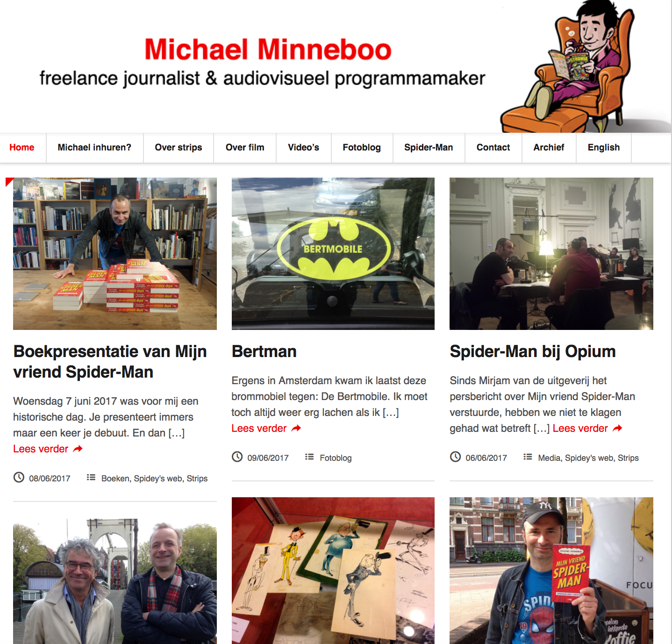672x644 pixels.
Task: Click the clock icon beside 08/06/2017
Action: [19, 477]
